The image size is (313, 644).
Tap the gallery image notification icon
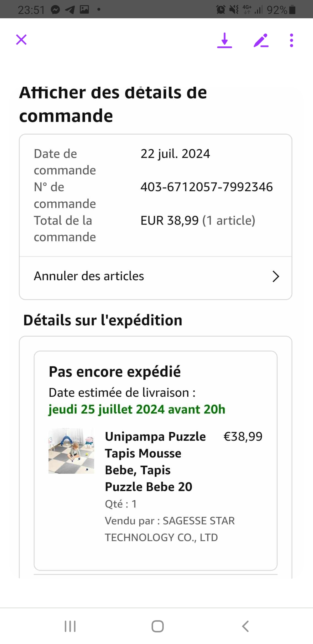click(x=84, y=10)
